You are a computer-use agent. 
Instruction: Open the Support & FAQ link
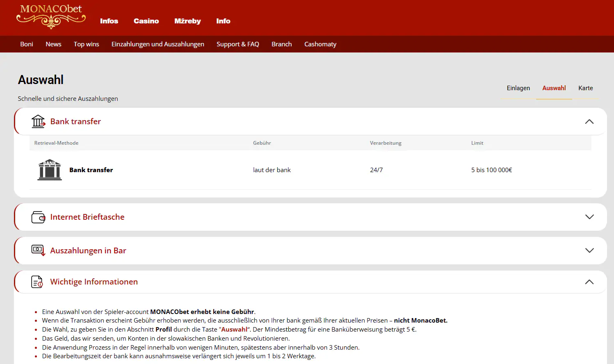pos(237,44)
